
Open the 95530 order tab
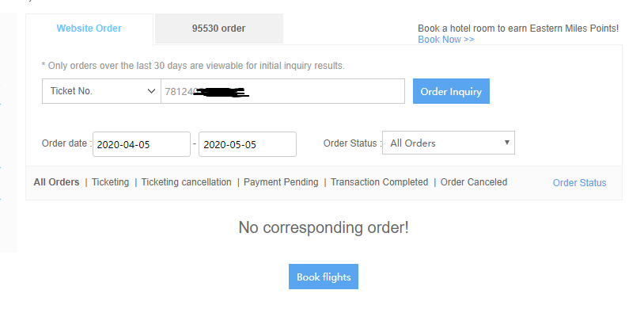pos(219,29)
